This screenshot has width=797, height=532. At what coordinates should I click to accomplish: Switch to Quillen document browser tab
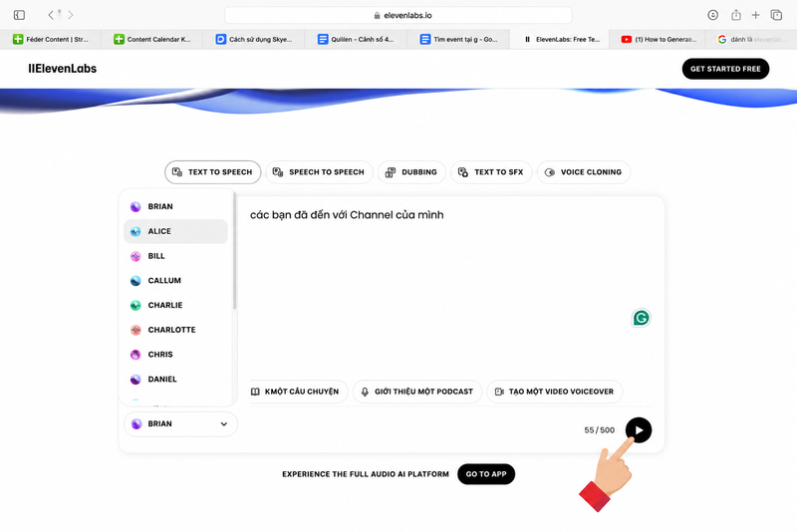[356, 39]
